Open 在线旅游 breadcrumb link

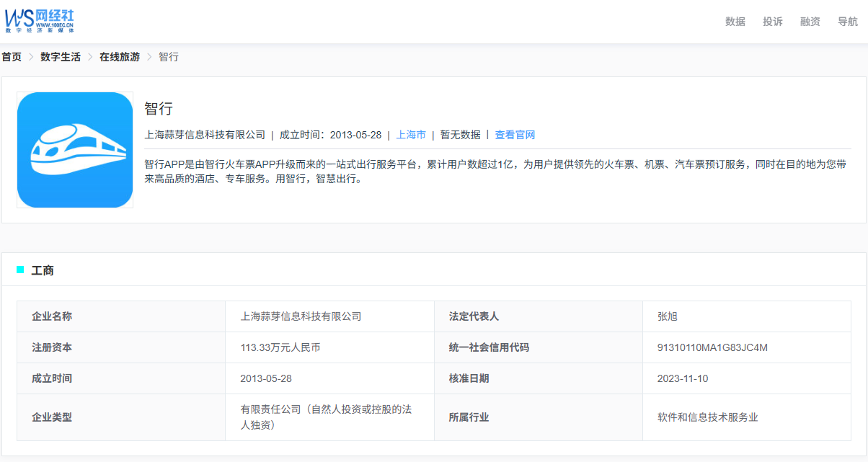pyautogui.click(x=120, y=57)
